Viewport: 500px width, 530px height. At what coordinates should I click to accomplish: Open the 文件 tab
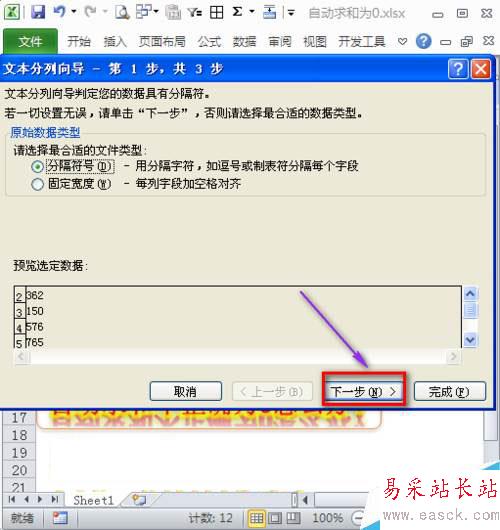click(30, 41)
